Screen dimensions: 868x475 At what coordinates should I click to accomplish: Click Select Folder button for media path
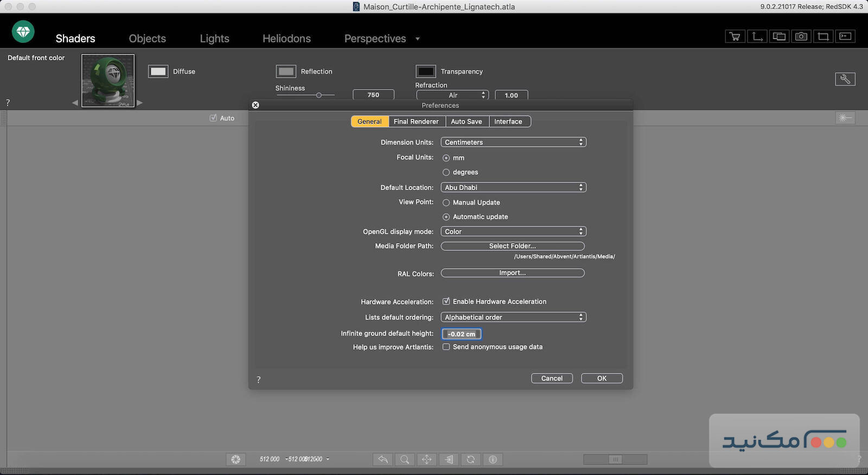pos(513,246)
